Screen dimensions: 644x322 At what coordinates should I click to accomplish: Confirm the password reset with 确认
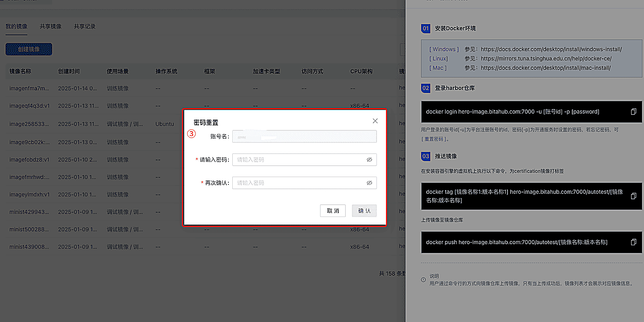(364, 211)
